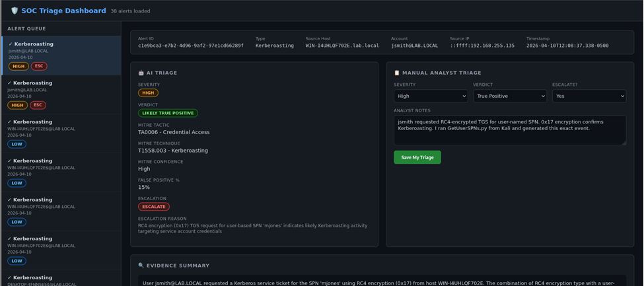
Task: Click the Alert ID value in the details bar
Action: point(190,46)
